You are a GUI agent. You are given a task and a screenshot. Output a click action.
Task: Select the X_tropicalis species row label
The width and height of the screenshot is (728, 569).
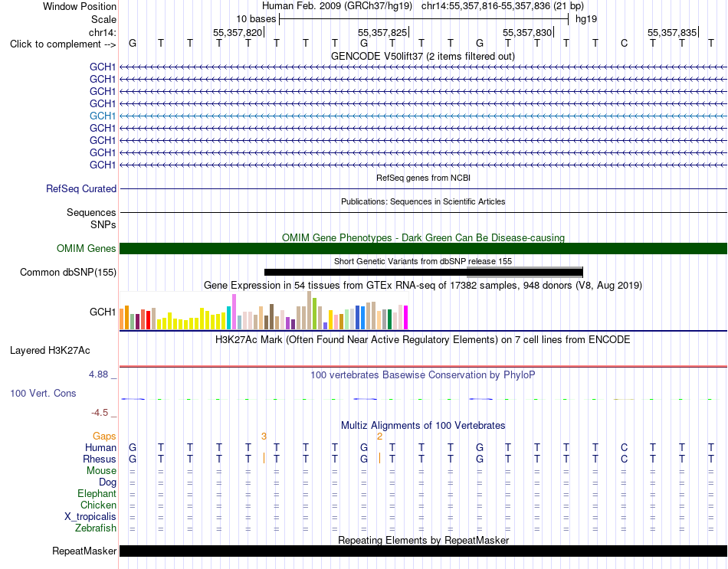(x=90, y=517)
